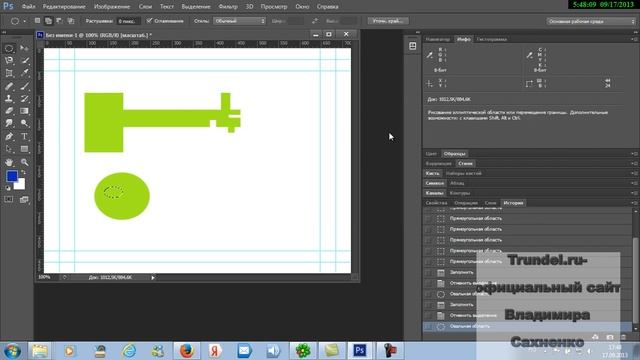The width and height of the screenshot is (640, 360).
Task: Change the screen mode
Action: (x=24, y=200)
